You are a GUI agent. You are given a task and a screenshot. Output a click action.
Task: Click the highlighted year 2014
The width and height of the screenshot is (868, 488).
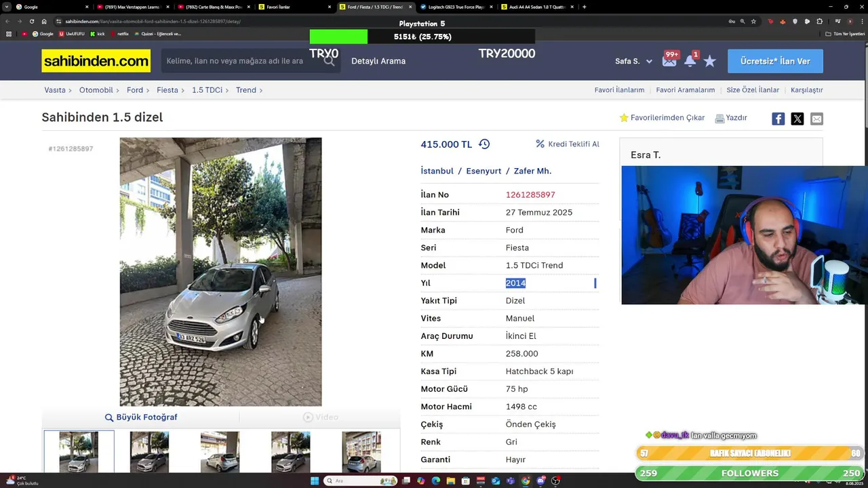(x=515, y=283)
